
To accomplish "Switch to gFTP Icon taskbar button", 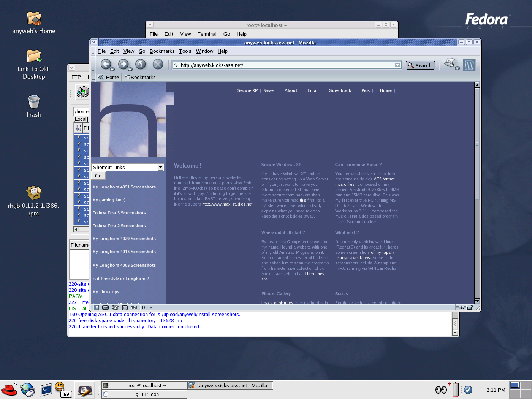I will [144, 394].
